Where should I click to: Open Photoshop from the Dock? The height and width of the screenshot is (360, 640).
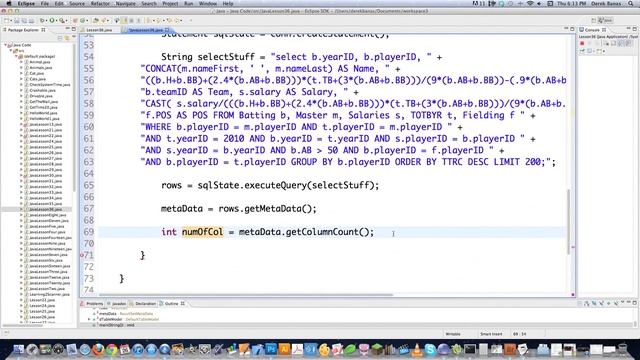tap(271, 349)
